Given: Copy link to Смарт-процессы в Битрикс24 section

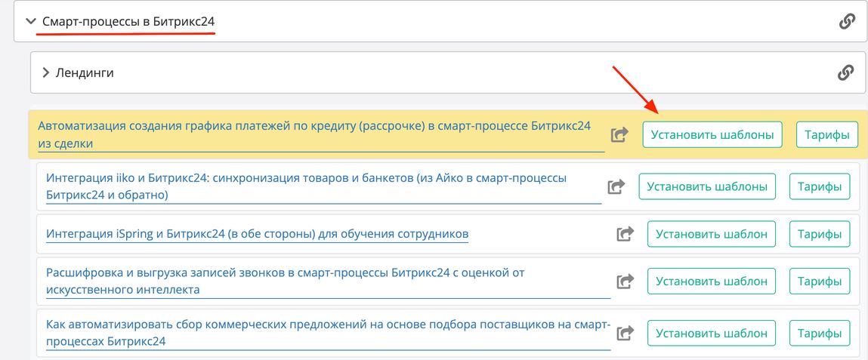Looking at the screenshot, I should [847, 21].
